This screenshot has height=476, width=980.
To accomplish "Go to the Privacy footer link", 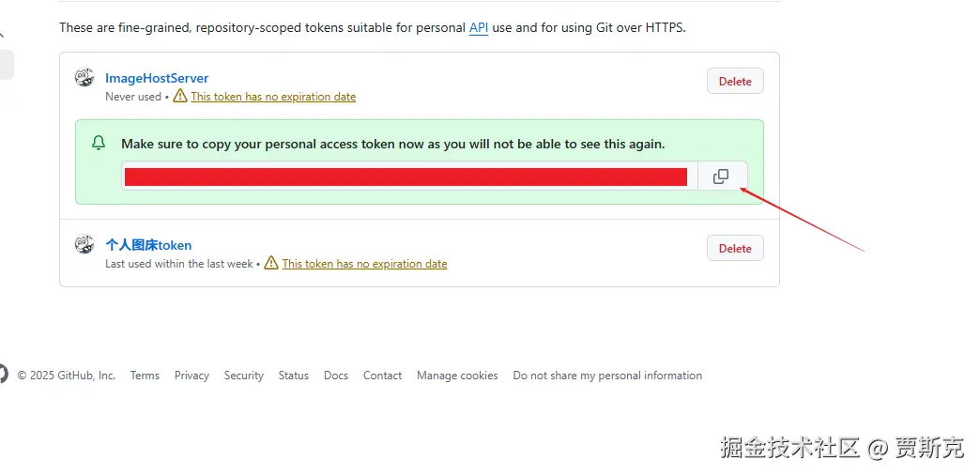I will coord(191,376).
